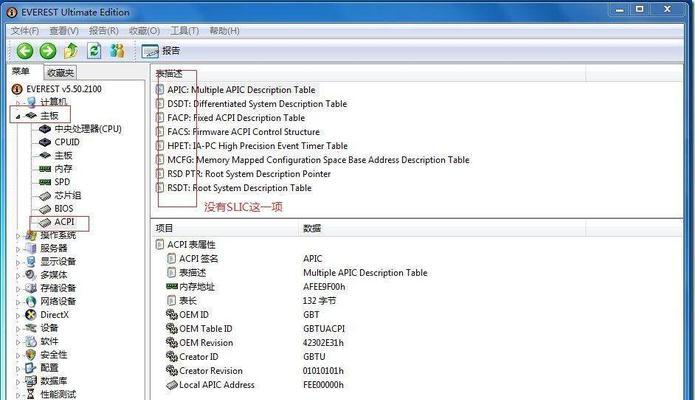This screenshot has height=400, width=695.
Task: Refresh the page with the refresh icon
Action: pos(94,51)
